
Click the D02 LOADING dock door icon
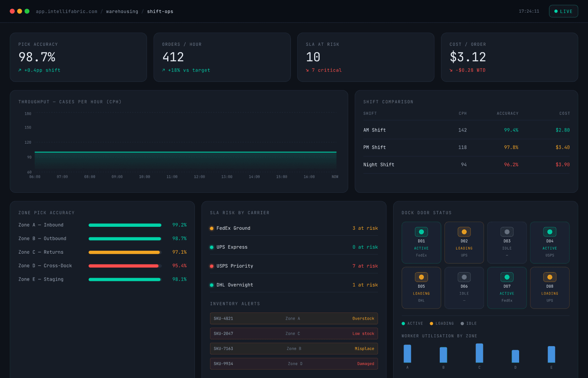point(464,231)
